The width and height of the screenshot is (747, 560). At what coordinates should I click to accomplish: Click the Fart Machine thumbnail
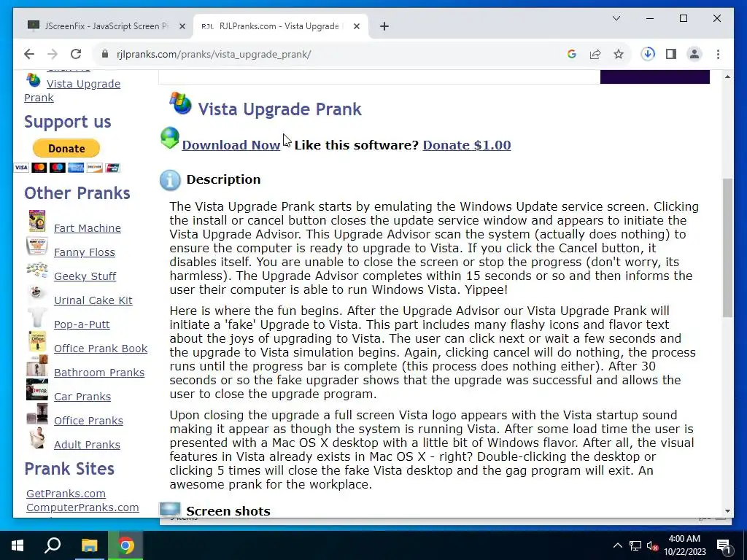tap(37, 221)
